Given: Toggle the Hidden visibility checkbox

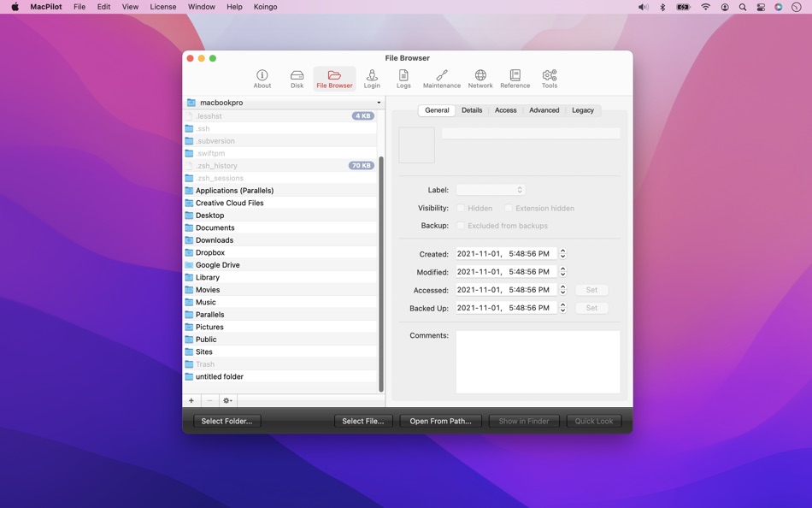Looking at the screenshot, I should (x=461, y=208).
